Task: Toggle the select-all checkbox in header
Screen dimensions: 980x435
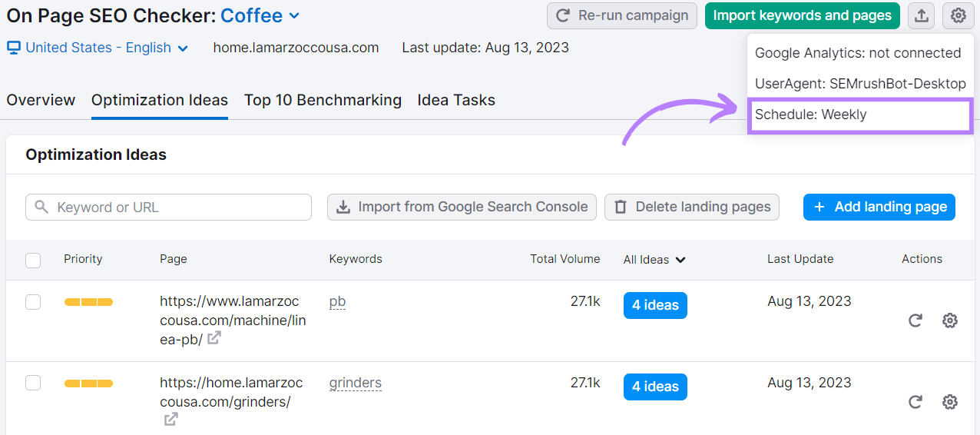Action: 33,260
